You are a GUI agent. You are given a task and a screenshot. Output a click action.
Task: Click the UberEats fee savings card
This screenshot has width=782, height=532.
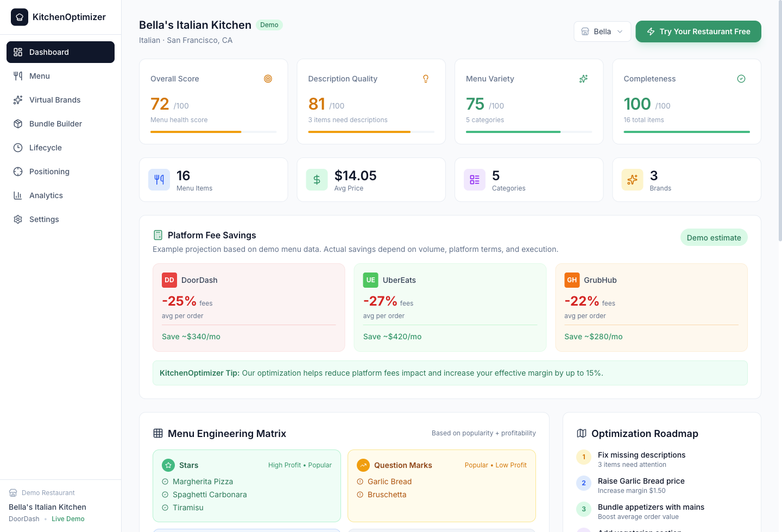[450, 307]
